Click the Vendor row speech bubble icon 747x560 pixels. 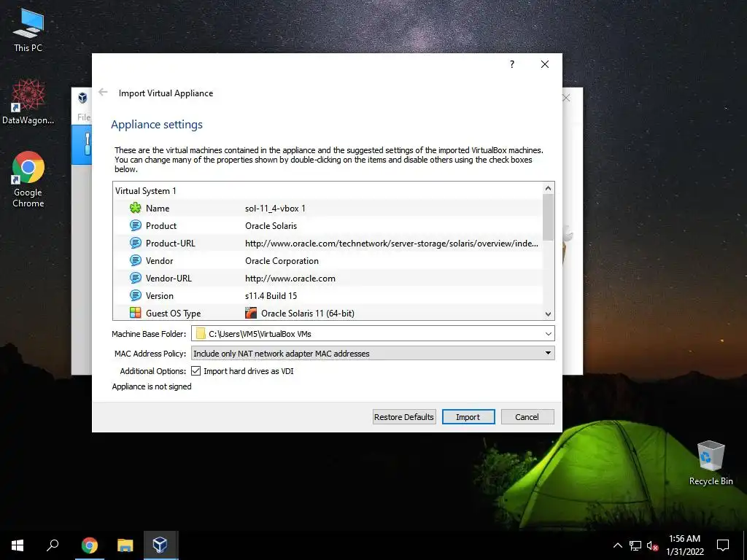pyautogui.click(x=135, y=260)
